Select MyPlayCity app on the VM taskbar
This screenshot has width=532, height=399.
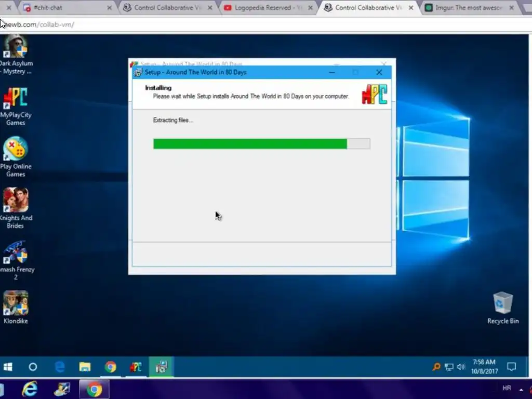tap(136, 367)
